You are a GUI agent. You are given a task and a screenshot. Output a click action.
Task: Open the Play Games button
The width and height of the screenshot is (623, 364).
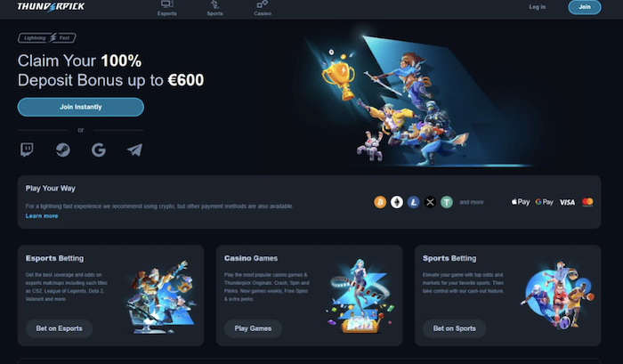(253, 328)
